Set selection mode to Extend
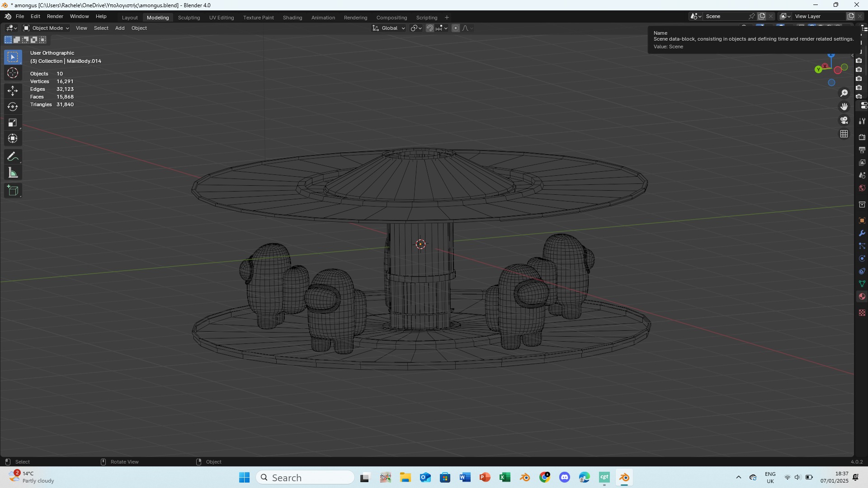868x488 pixels. pyautogui.click(x=17, y=40)
